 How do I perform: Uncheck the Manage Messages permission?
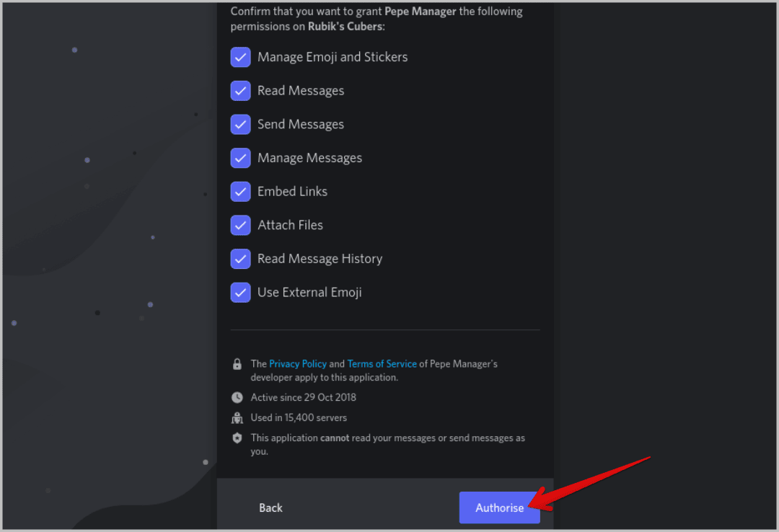240,158
